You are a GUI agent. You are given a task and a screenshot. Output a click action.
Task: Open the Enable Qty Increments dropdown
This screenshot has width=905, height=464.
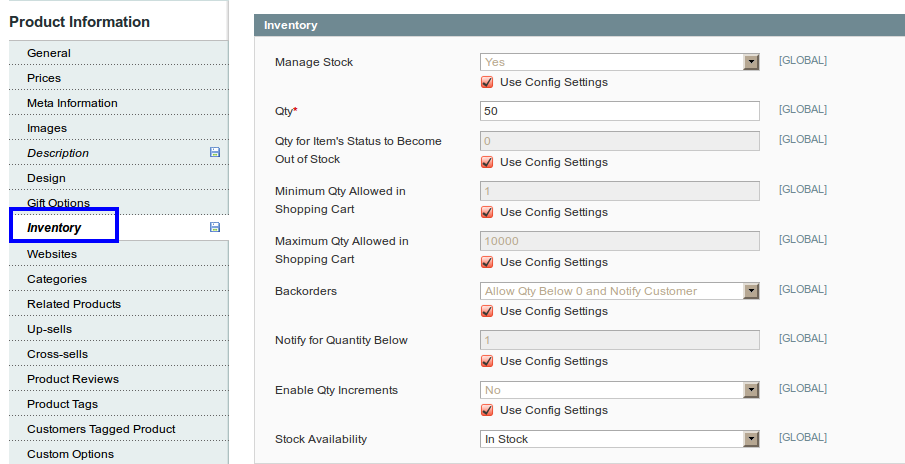click(619, 390)
